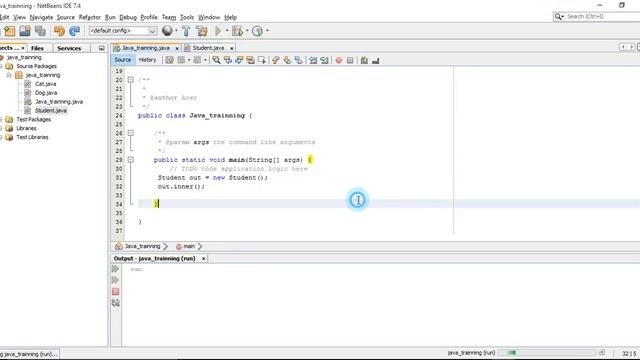Switch to the Files tab
The height and width of the screenshot is (360, 640).
click(x=37, y=48)
